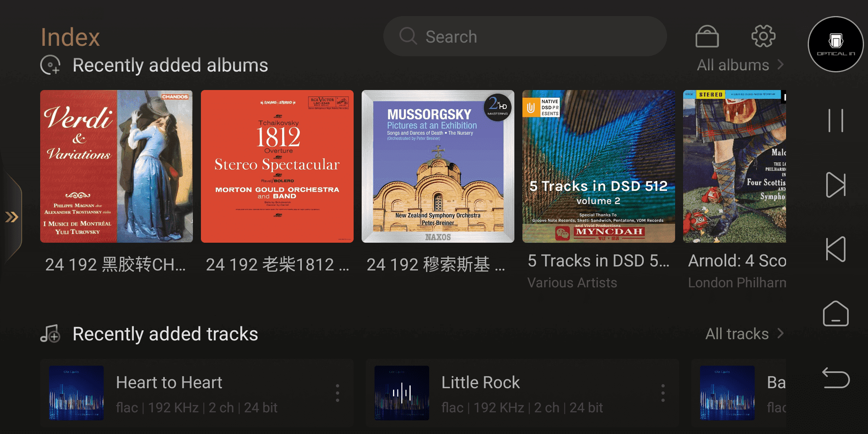Screen dimensions: 868x434
Task: Expand the left side panel chevrons
Action: [x=11, y=217]
